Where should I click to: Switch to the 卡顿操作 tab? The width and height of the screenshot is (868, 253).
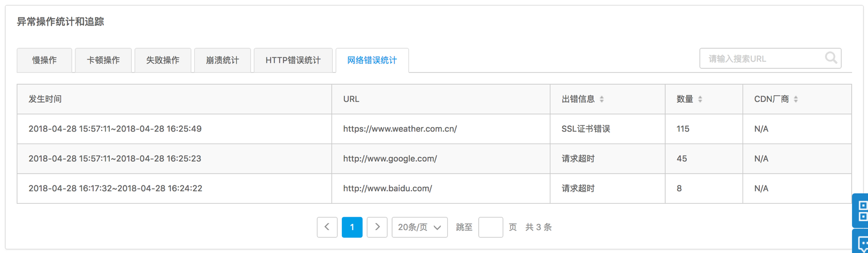click(x=103, y=60)
